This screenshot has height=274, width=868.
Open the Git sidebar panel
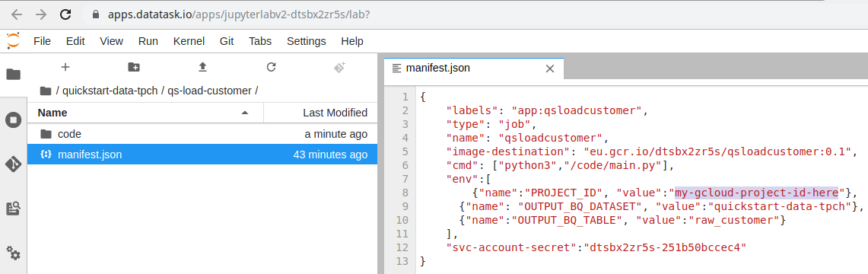[x=13, y=164]
